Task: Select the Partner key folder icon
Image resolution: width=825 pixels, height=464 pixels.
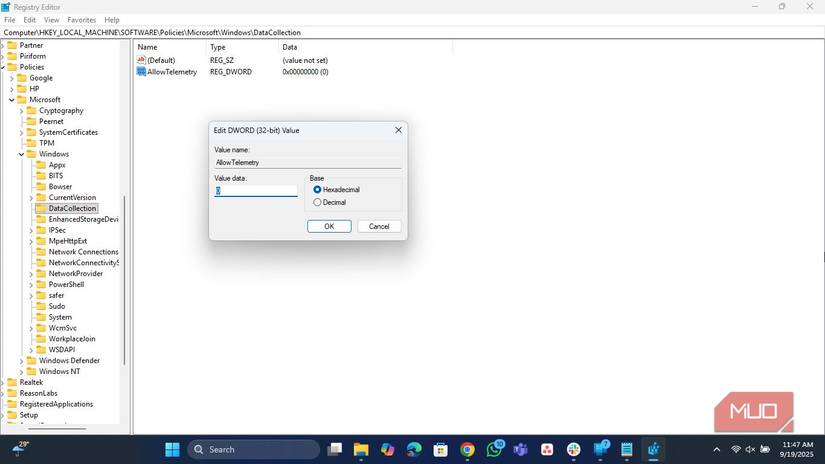Action: coord(12,45)
